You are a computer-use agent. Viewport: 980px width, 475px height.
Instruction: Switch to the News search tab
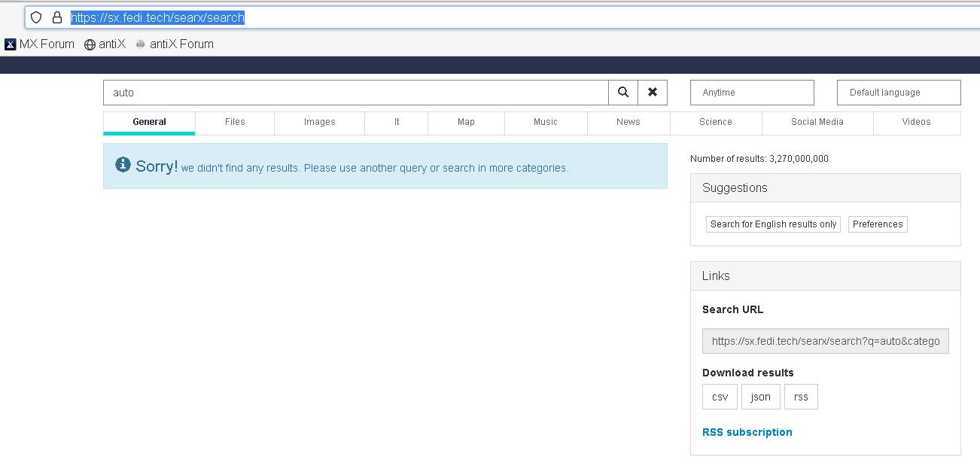628,122
